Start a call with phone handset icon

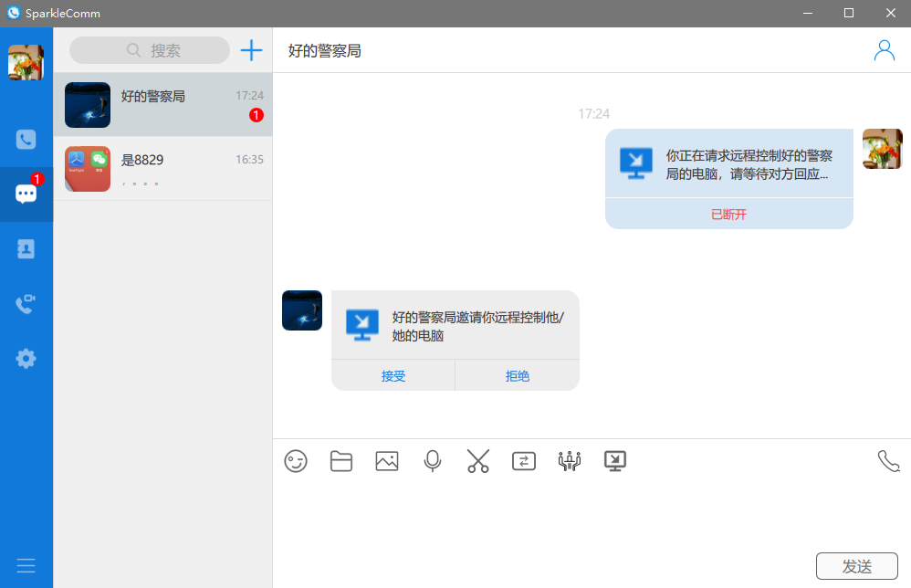888,461
